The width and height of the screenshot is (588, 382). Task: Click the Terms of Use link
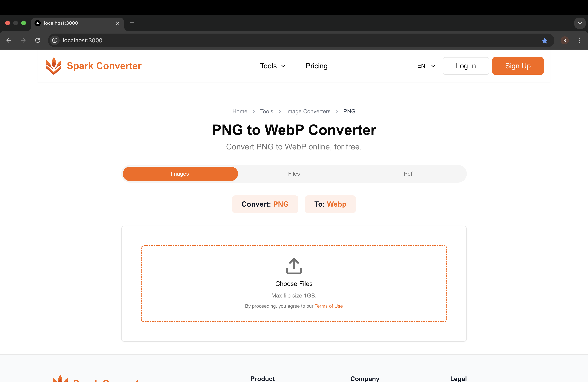328,306
